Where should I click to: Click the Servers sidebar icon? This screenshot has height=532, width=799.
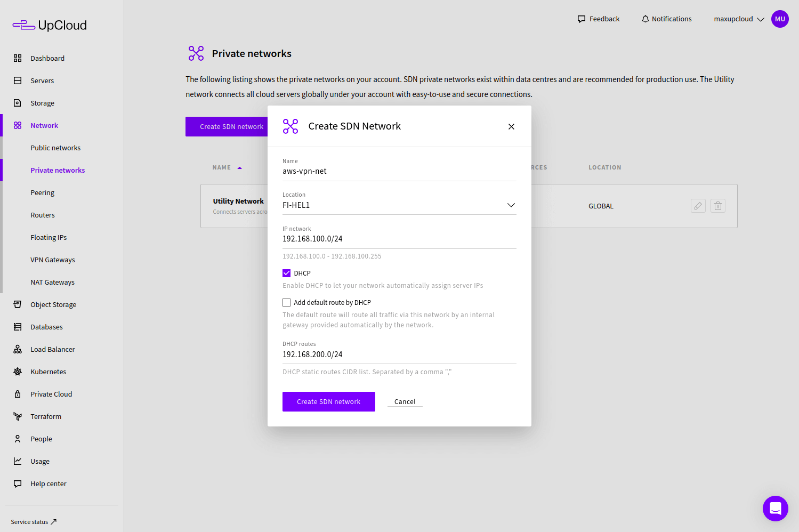click(x=18, y=80)
